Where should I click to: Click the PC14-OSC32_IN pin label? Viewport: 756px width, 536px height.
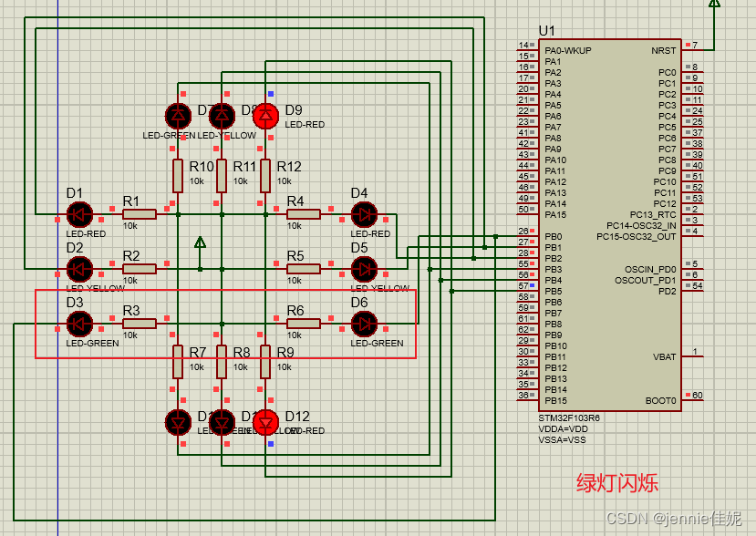641,225
